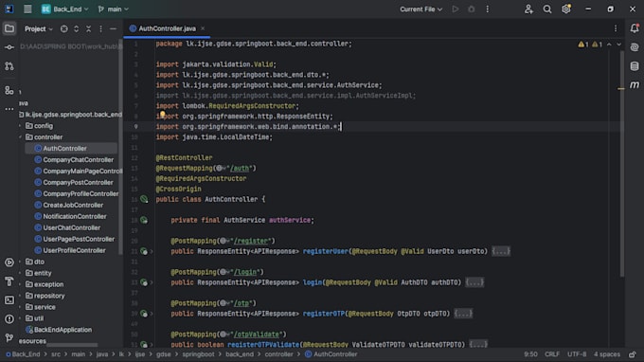
Task: Open the Notifications bell
Action: coord(635,27)
